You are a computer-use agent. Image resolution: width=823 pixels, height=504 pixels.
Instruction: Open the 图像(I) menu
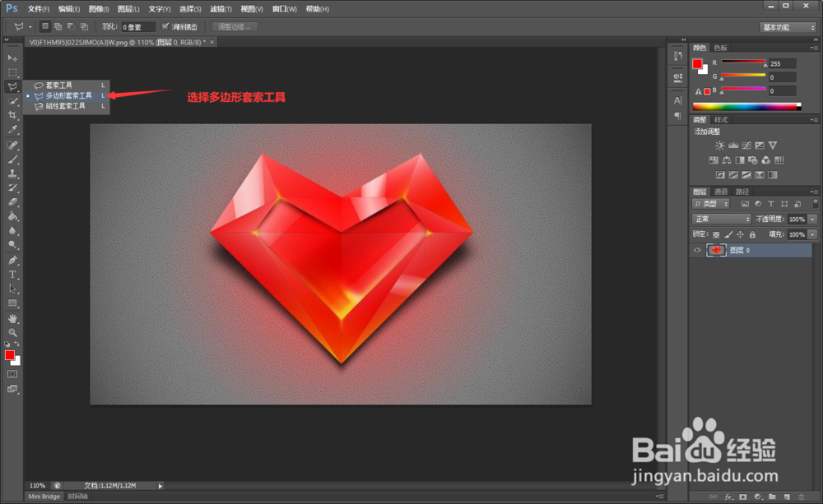(99, 9)
